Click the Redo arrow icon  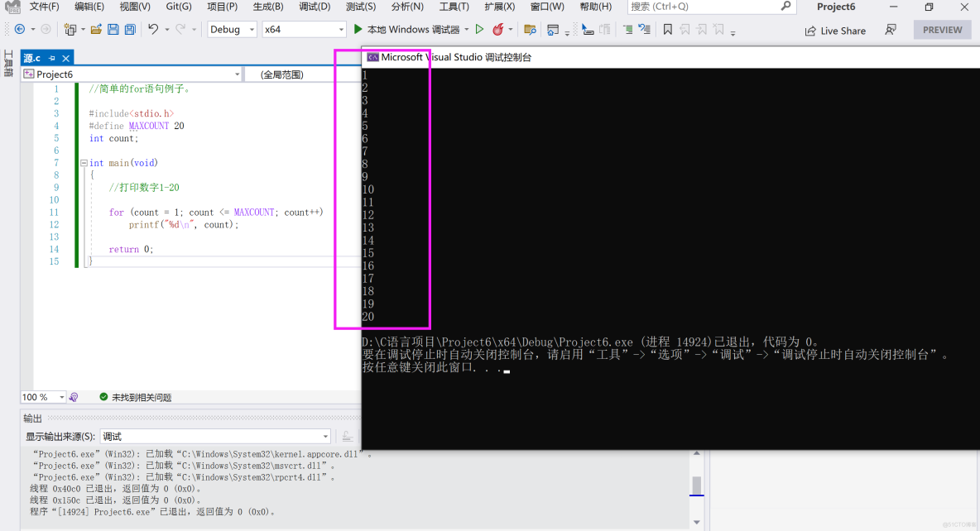[x=180, y=29]
